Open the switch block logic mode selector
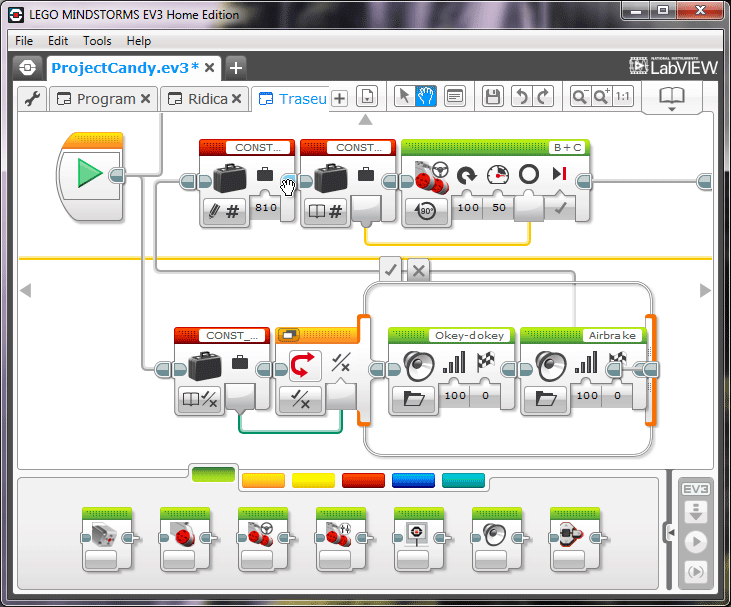 pyautogui.click(x=300, y=399)
